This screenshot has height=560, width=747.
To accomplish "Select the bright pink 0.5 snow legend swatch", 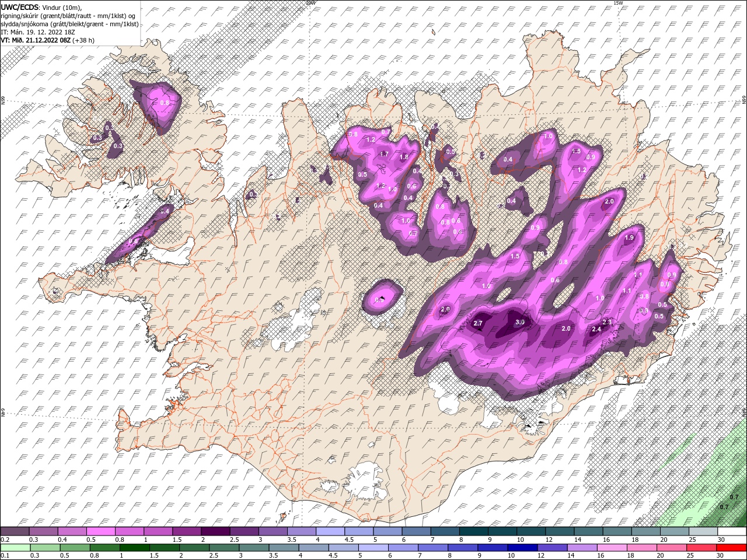I will 100,531.
